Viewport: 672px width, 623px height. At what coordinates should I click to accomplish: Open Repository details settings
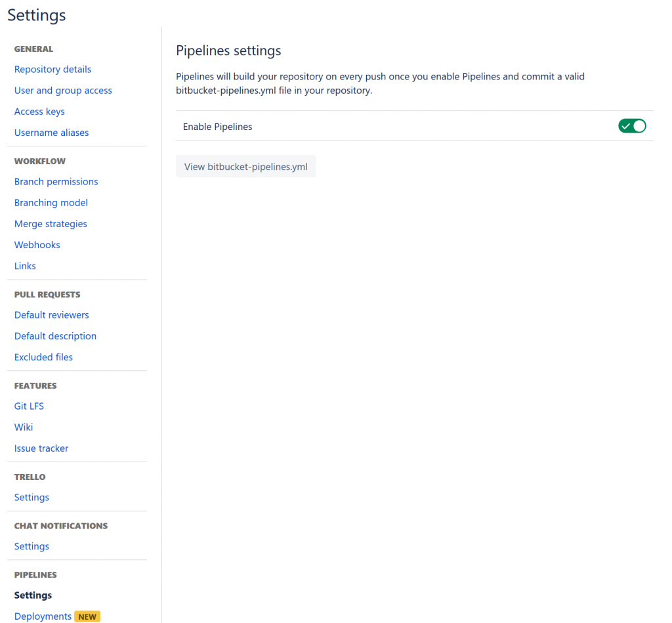(x=52, y=69)
